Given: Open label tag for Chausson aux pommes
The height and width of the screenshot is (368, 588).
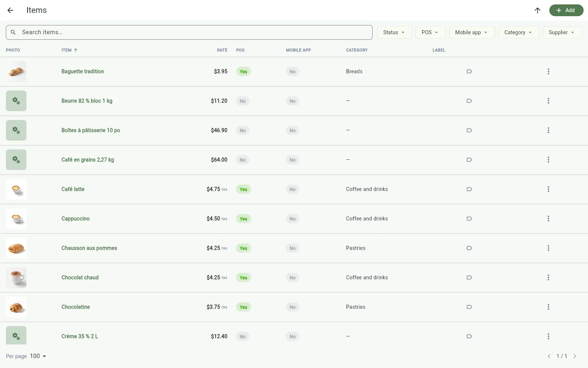Looking at the screenshot, I should [x=469, y=248].
